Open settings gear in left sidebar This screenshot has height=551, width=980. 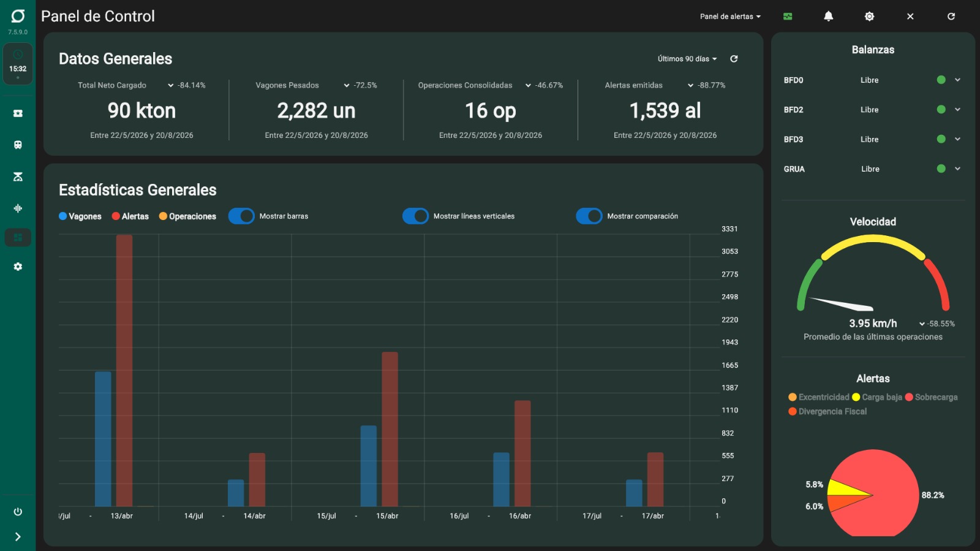(x=18, y=267)
